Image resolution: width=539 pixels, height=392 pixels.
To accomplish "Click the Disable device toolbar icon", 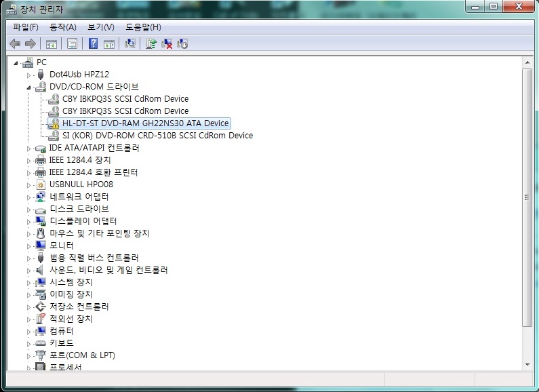I will [x=182, y=43].
